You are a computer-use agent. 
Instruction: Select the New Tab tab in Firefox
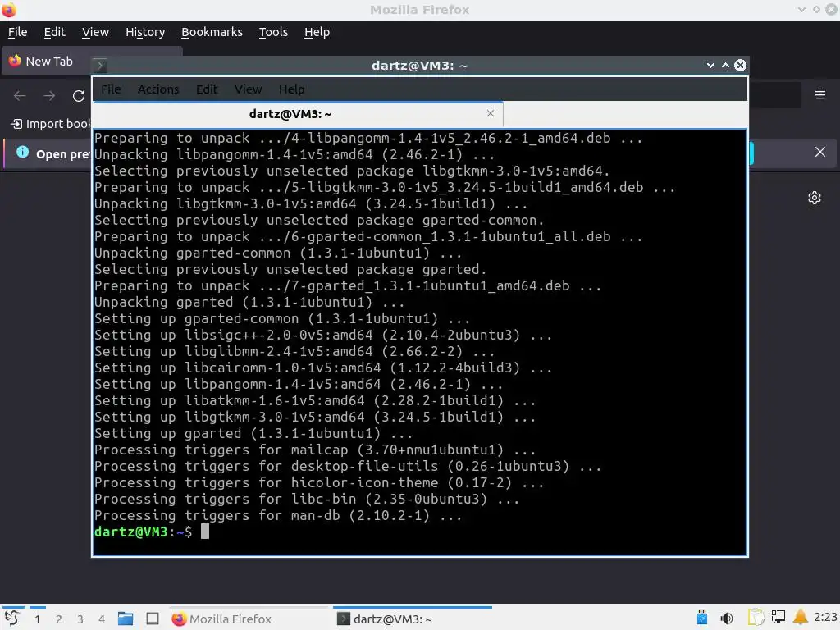coord(48,62)
